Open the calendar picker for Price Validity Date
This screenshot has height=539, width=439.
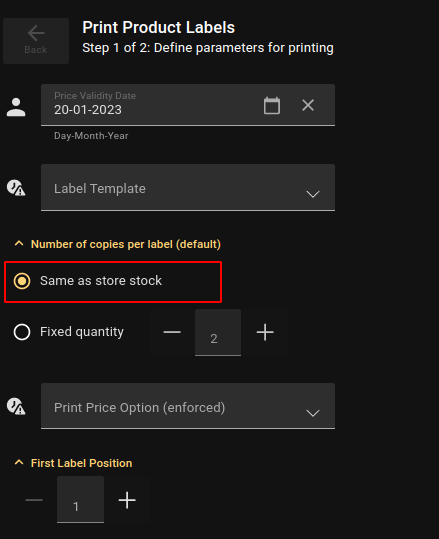[272, 105]
